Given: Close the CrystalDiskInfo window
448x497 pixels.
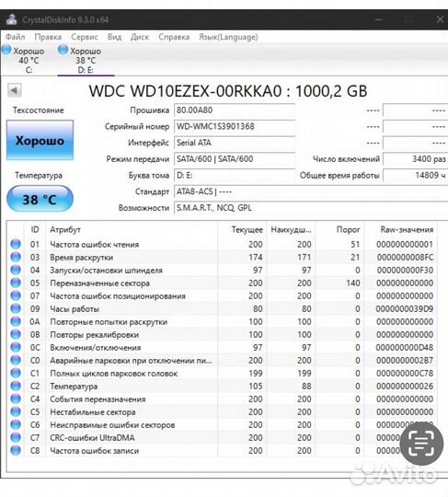Looking at the screenshot, I should click(440, 19).
